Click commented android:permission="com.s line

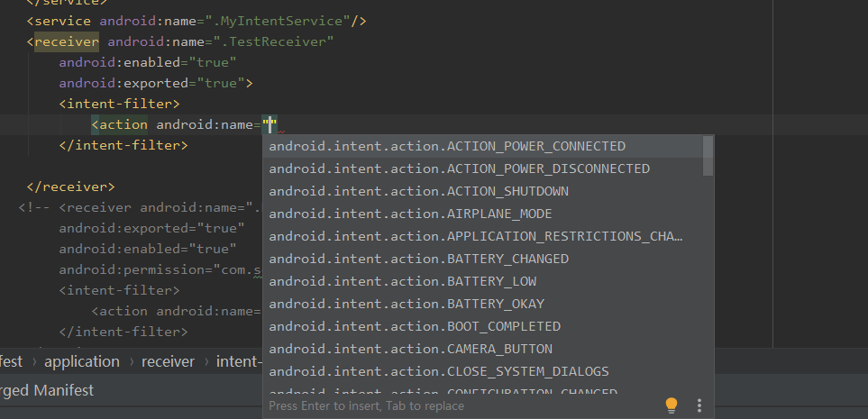(x=160, y=270)
